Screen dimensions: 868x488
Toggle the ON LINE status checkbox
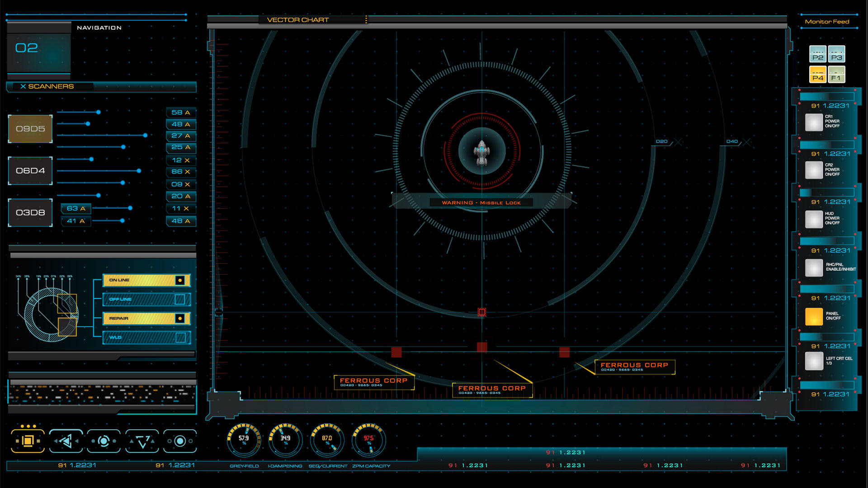[180, 280]
